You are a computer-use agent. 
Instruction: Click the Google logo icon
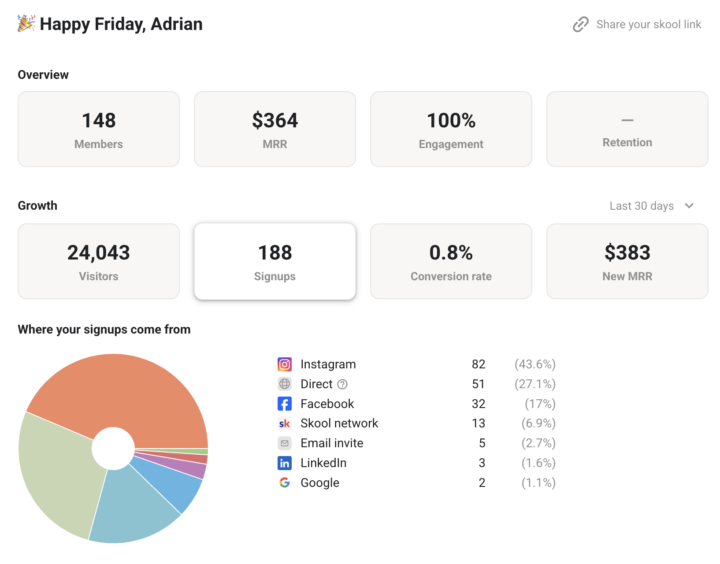284,483
